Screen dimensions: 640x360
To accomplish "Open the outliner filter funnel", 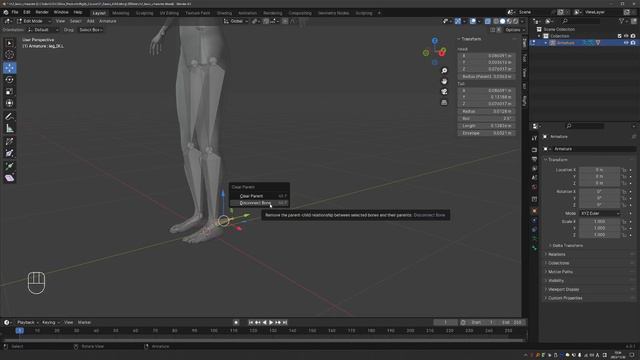I will (x=622, y=21).
